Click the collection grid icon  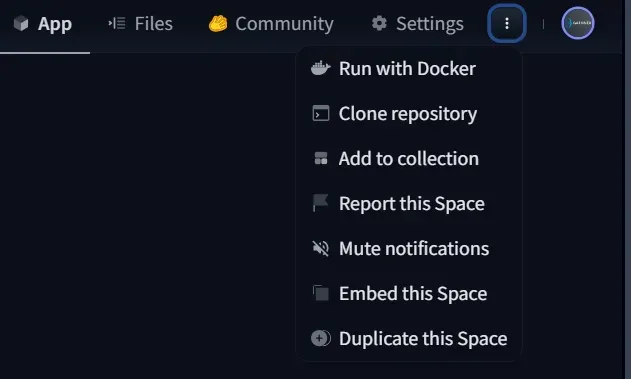coord(321,159)
